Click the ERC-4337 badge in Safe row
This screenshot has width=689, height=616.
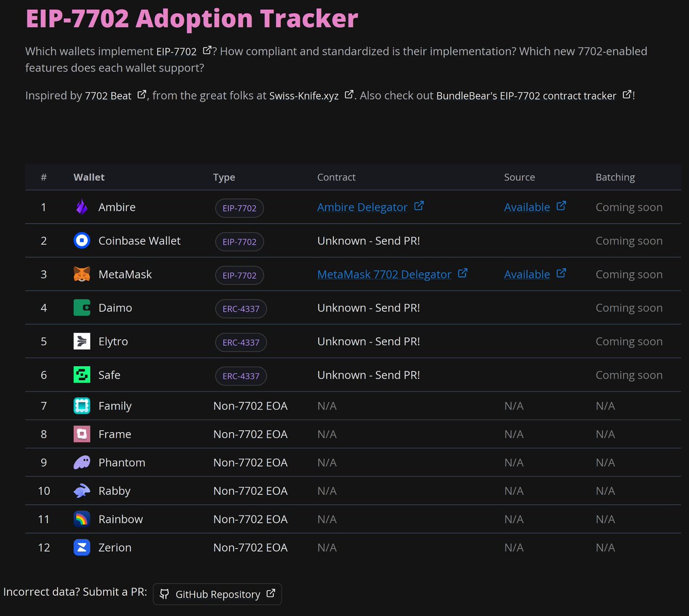pos(241,376)
